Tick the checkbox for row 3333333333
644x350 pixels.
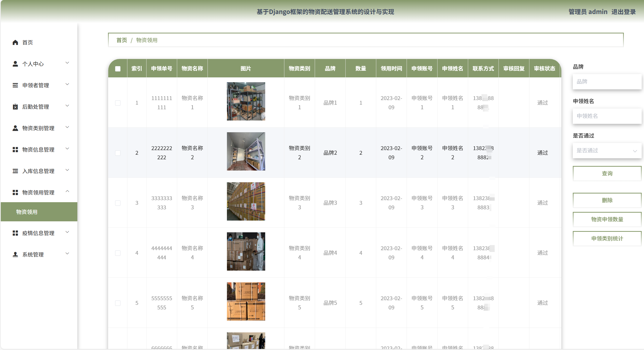[x=118, y=203]
